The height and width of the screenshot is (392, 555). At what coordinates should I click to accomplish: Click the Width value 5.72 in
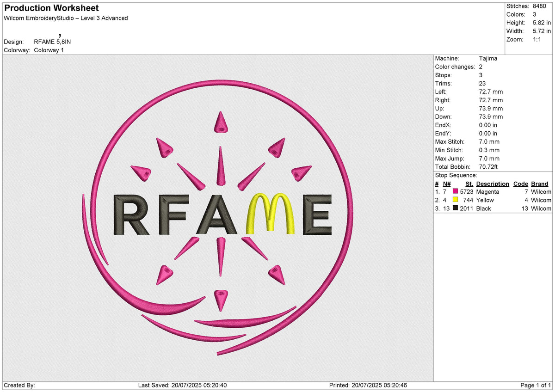pos(542,31)
